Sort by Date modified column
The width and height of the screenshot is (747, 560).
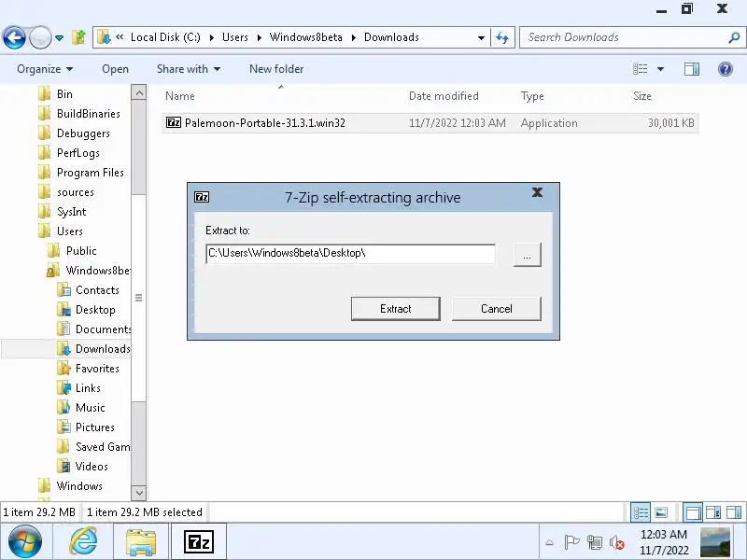444,96
